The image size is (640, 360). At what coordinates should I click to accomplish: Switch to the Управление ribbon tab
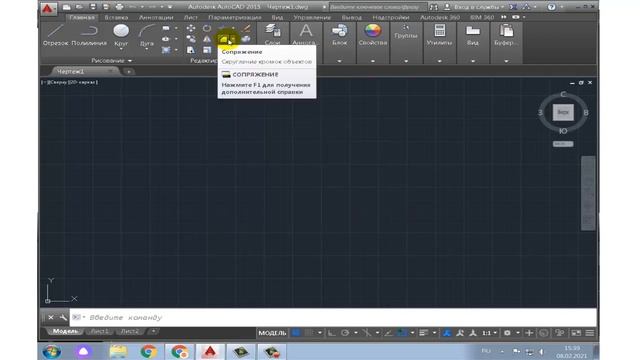point(312,18)
